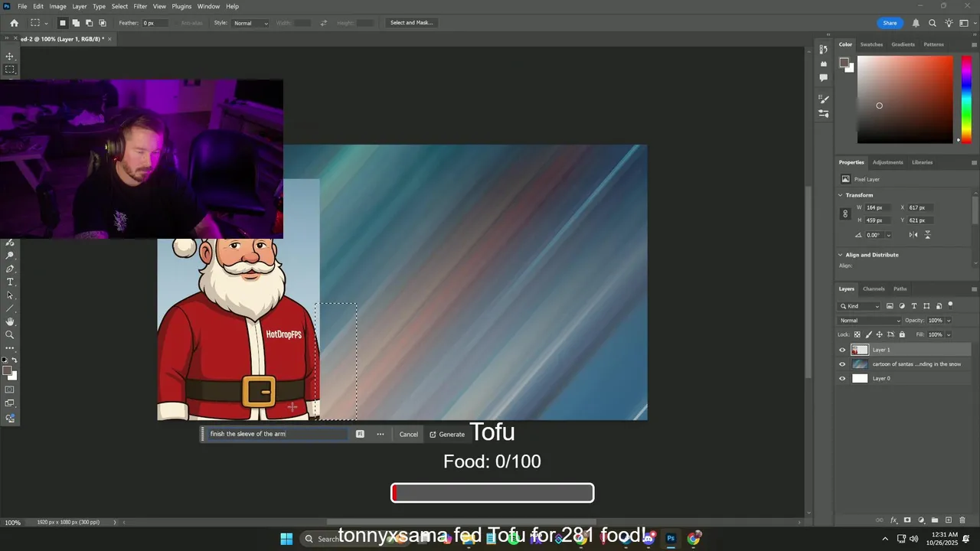Open the Image menu

click(58, 6)
